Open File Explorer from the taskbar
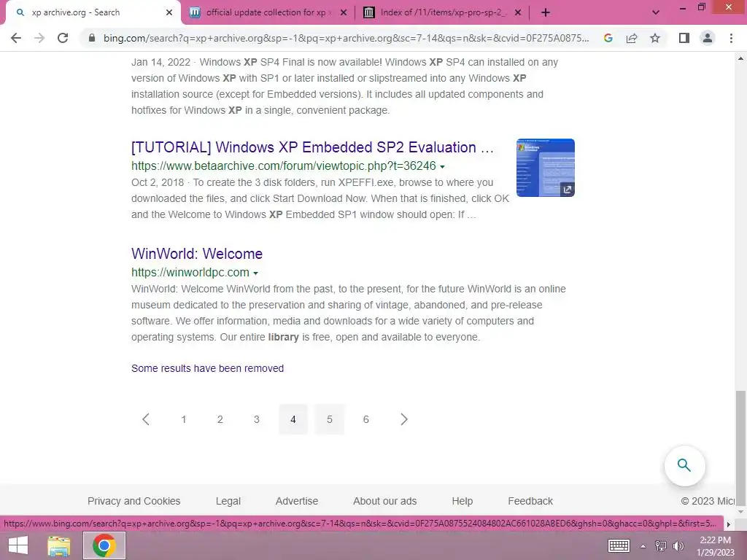 [59, 545]
